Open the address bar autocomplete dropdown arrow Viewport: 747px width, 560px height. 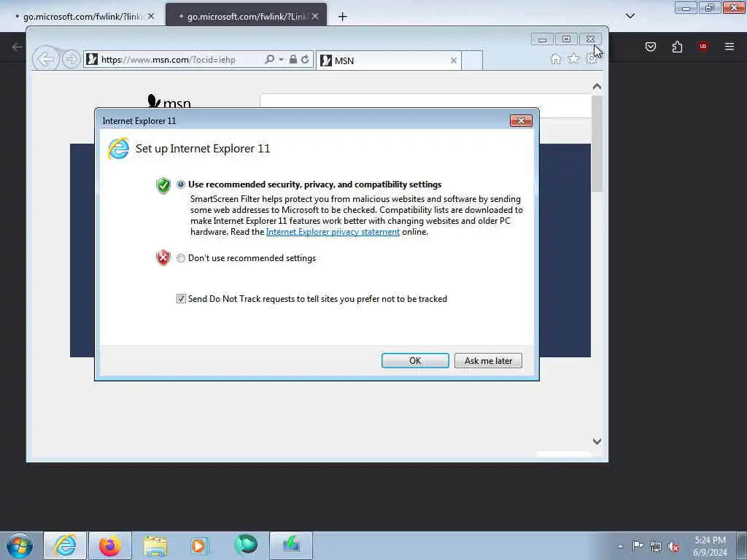tap(281, 60)
